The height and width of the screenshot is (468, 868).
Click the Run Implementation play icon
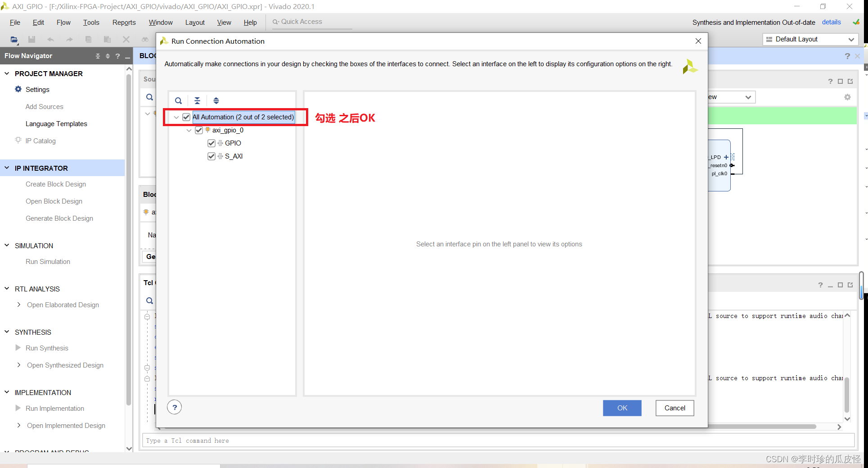(18, 408)
